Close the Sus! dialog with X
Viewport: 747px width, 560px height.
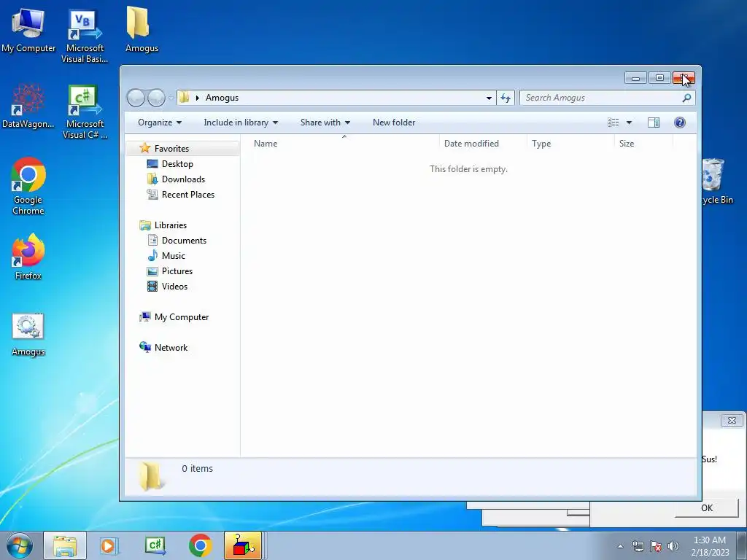click(x=732, y=421)
